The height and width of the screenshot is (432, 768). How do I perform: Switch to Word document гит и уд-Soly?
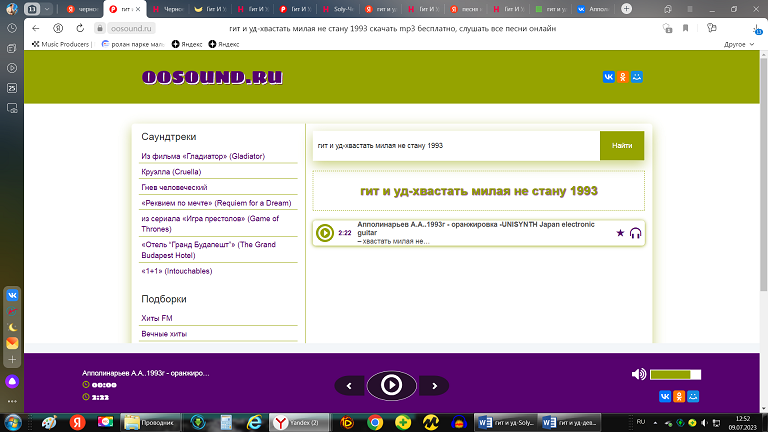(x=506, y=422)
